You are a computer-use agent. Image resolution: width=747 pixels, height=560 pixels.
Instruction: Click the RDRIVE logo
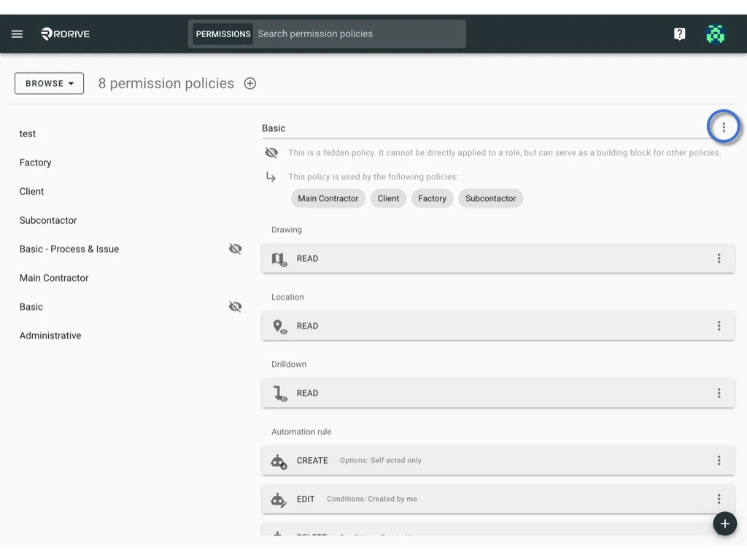[x=65, y=33]
